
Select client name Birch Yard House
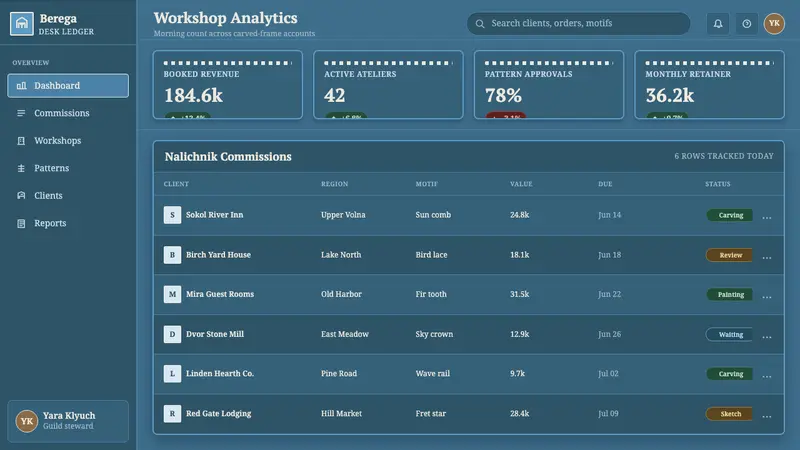point(218,255)
